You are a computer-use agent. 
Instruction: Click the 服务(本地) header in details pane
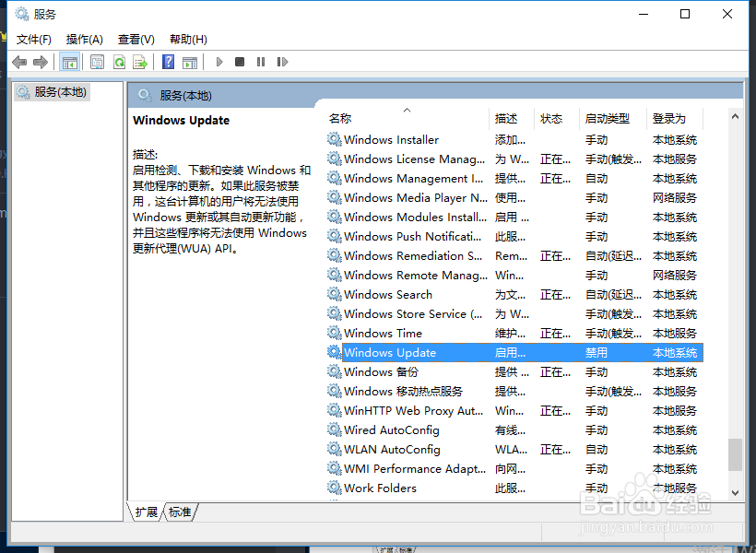tap(185, 96)
